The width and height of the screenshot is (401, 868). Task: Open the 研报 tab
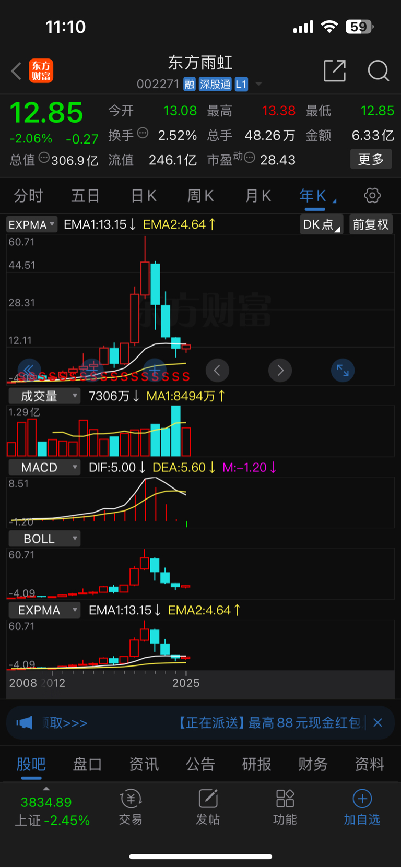(x=257, y=764)
